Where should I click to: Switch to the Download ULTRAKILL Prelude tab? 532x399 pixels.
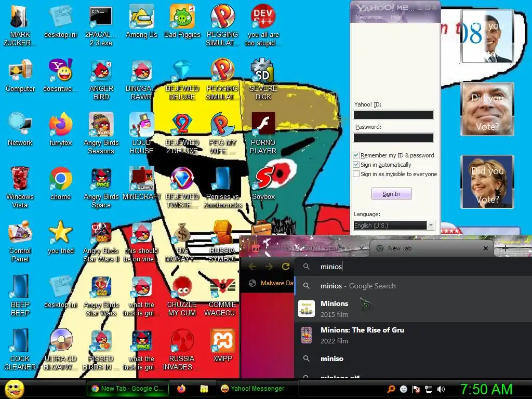307,248
